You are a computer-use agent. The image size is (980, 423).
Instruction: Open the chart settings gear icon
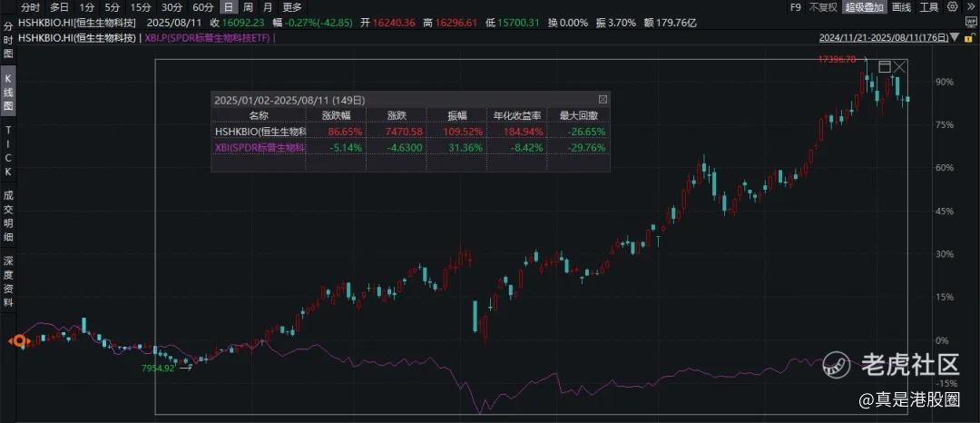point(953,7)
